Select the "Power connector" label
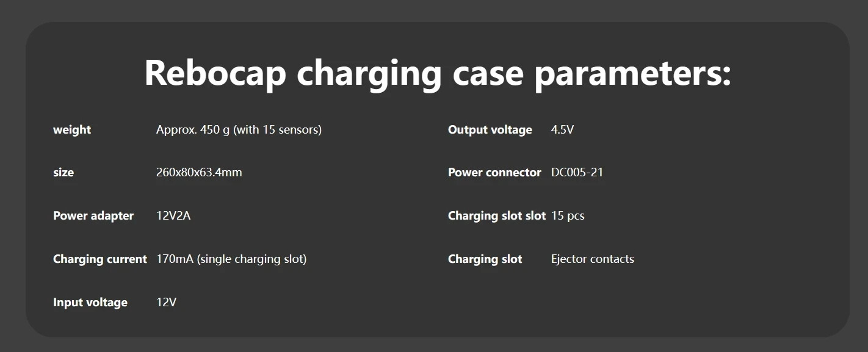This screenshot has width=868, height=352. 494,173
